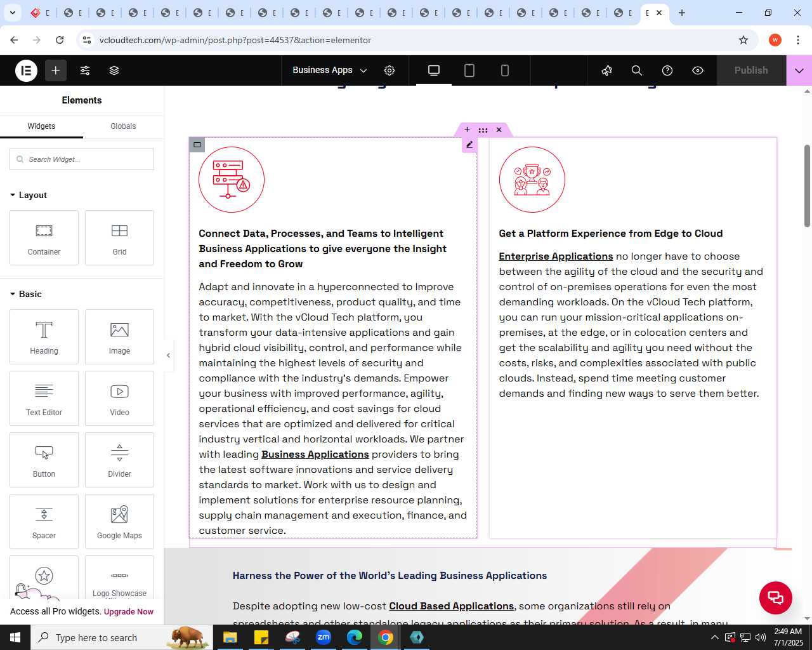Screen dimensions: 812x650
Task: Select the Grid widget
Action: click(x=119, y=237)
